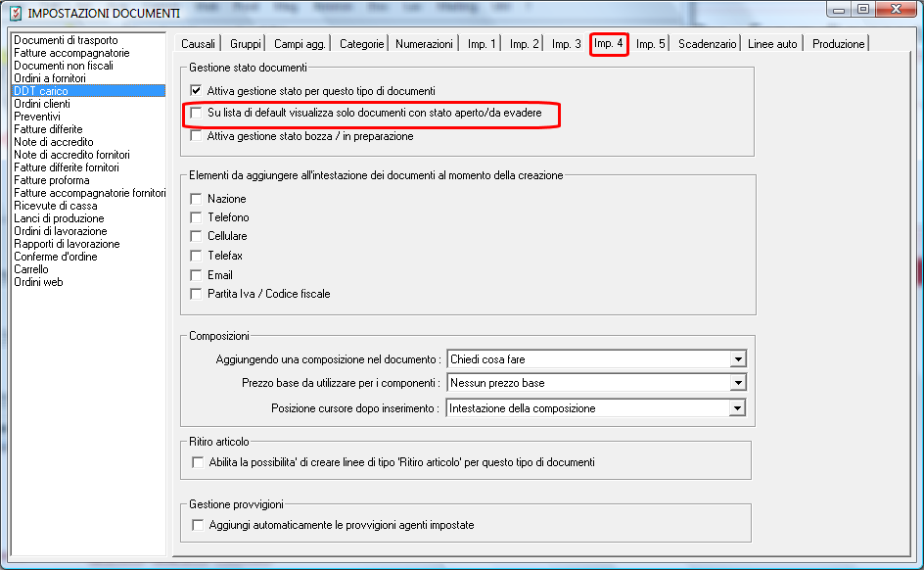
Task: Select 'Ordini a fornitori' entry
Action: (88, 78)
